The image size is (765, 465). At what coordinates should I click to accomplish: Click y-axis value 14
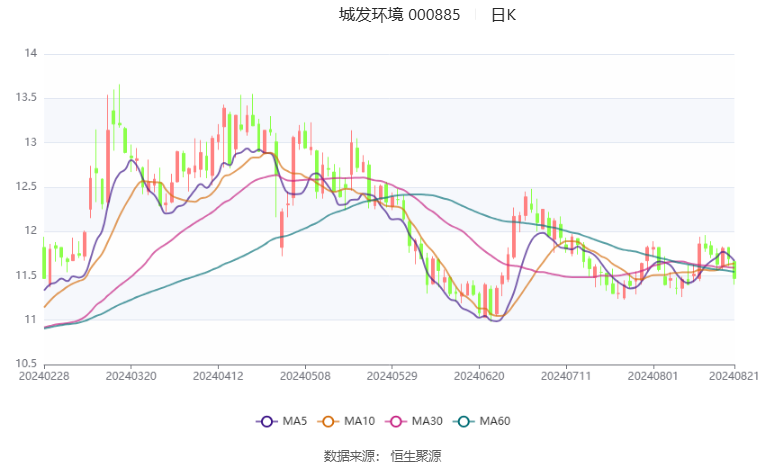coord(31,53)
